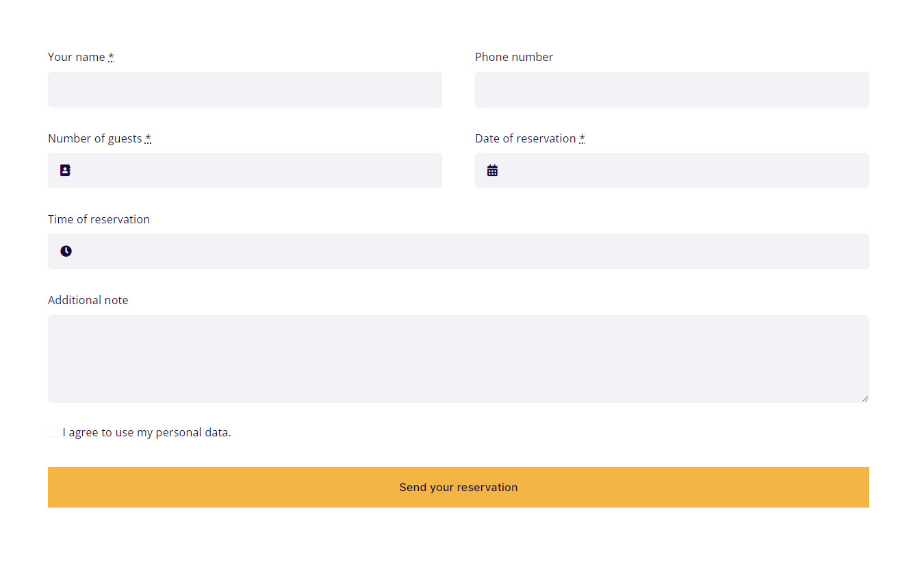Click the 'Your name' label text
Screen dimensions: 924x561
click(77, 57)
